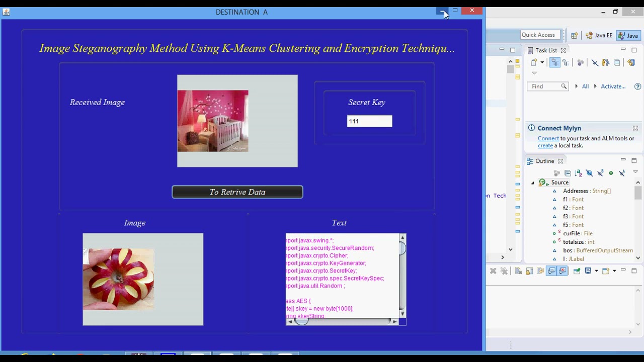This screenshot has width=644, height=362.
Task: Click the Clear Console icon
Action: [x=519, y=271]
